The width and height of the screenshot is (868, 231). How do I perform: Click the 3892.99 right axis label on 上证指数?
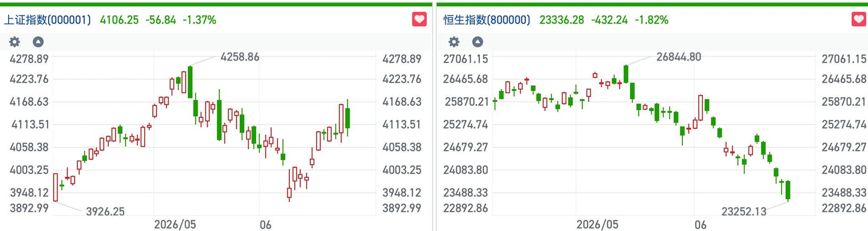(402, 208)
